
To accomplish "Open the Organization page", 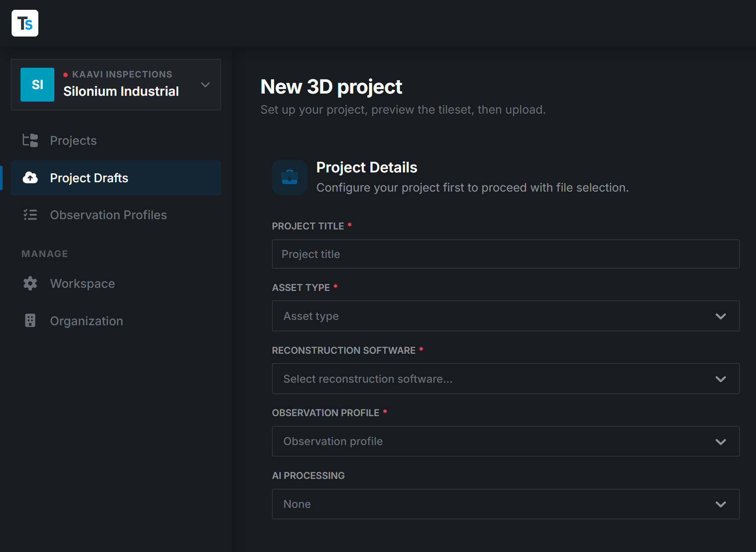I will coord(116,321).
